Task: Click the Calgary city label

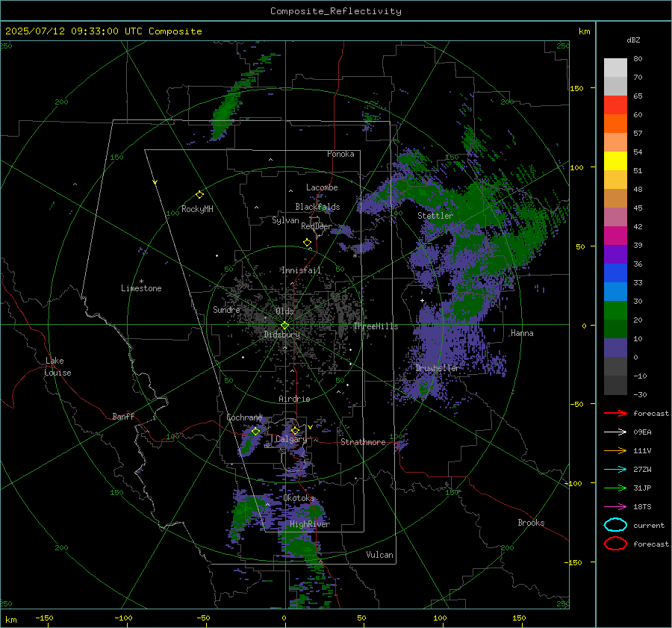Action: (x=291, y=439)
